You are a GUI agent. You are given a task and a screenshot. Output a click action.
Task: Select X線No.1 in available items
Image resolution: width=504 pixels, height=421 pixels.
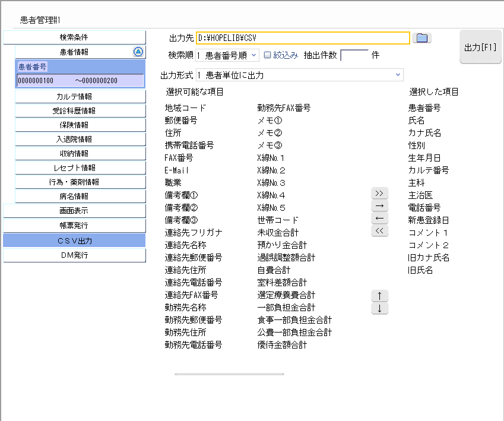coord(271,158)
